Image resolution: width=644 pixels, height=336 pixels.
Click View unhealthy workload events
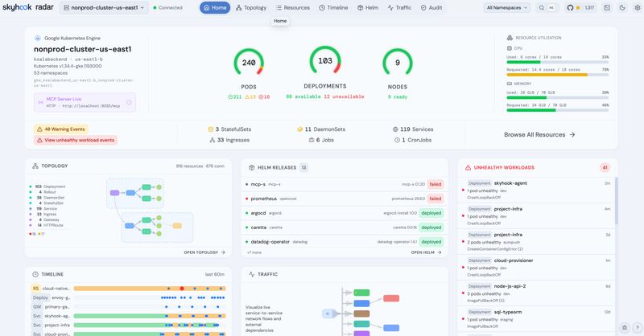tap(76, 140)
